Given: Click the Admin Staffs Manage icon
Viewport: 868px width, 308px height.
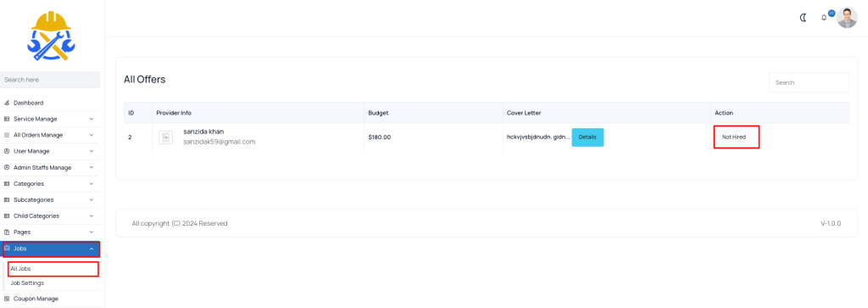Looking at the screenshot, I should [7, 168].
